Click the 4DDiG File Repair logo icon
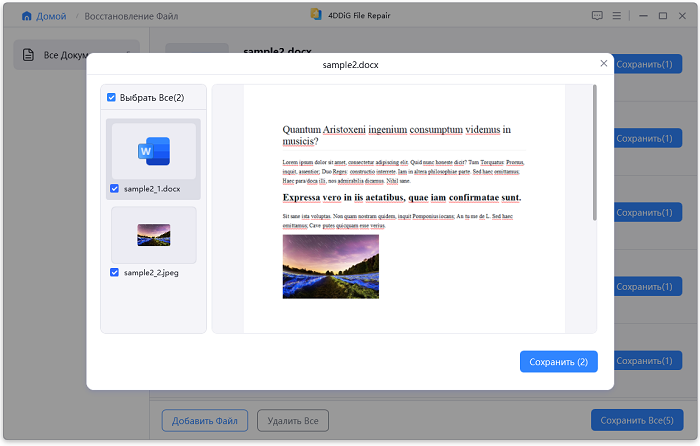 pos(316,14)
